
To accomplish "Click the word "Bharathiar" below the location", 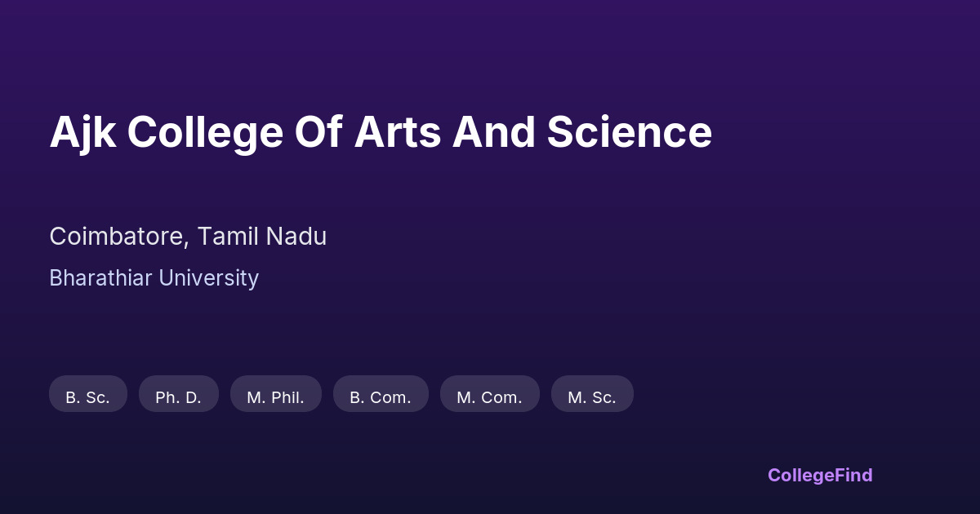I will coord(100,278).
